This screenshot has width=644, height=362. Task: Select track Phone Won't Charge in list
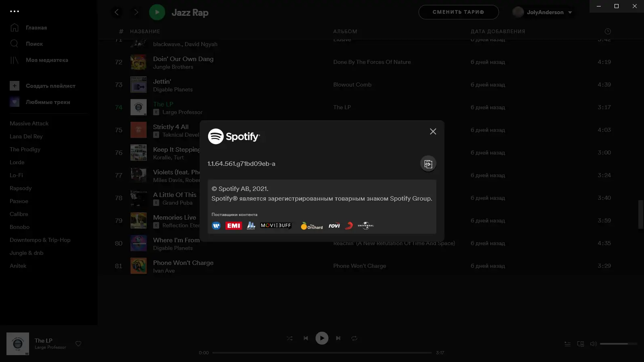point(183,263)
